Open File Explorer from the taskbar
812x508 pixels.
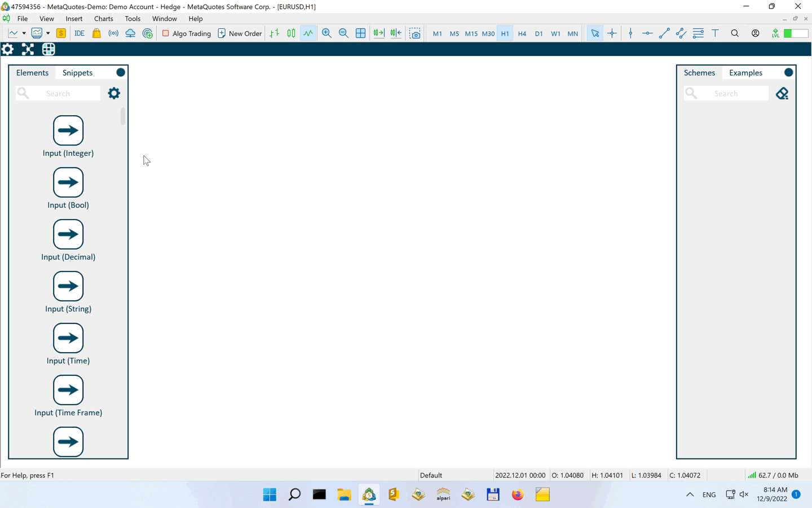(x=344, y=495)
